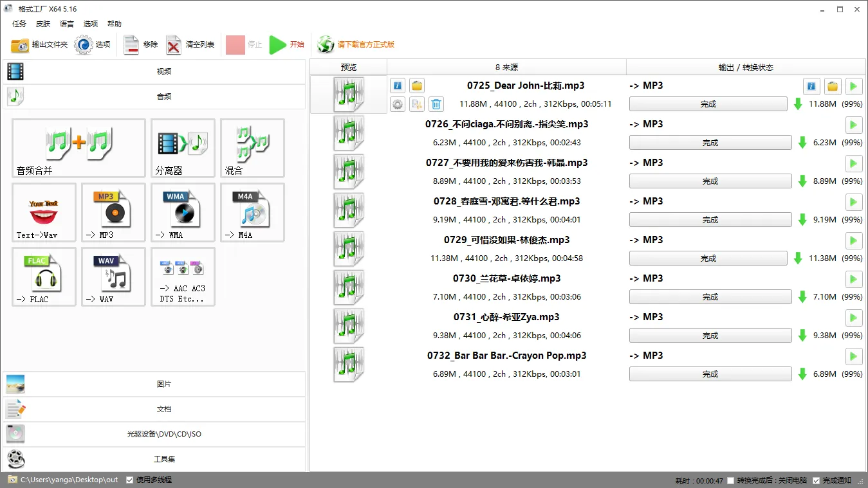Screen dimensions: 868x488
Task: Select the Text->Wav tool
Action: (44, 212)
